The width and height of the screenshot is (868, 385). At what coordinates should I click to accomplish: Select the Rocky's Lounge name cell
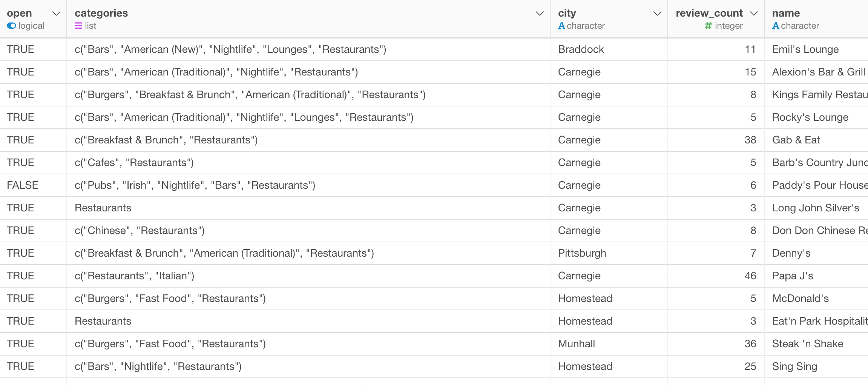pyautogui.click(x=816, y=117)
